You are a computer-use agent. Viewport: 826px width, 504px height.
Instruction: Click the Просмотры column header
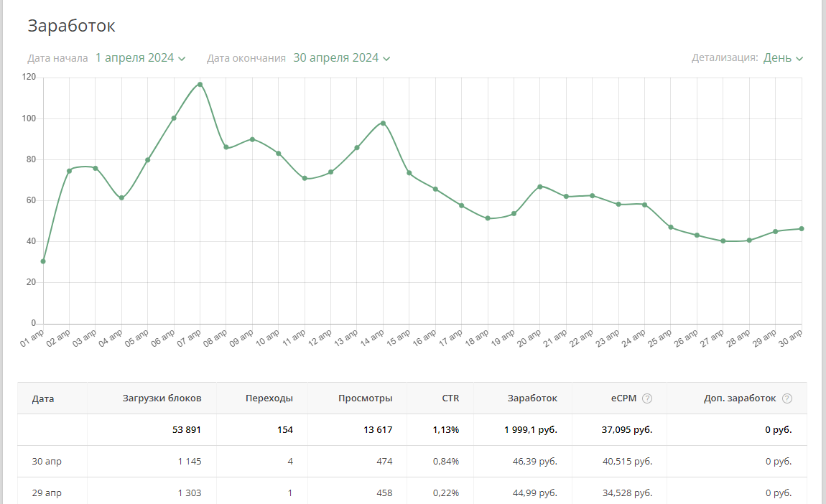[x=365, y=398]
